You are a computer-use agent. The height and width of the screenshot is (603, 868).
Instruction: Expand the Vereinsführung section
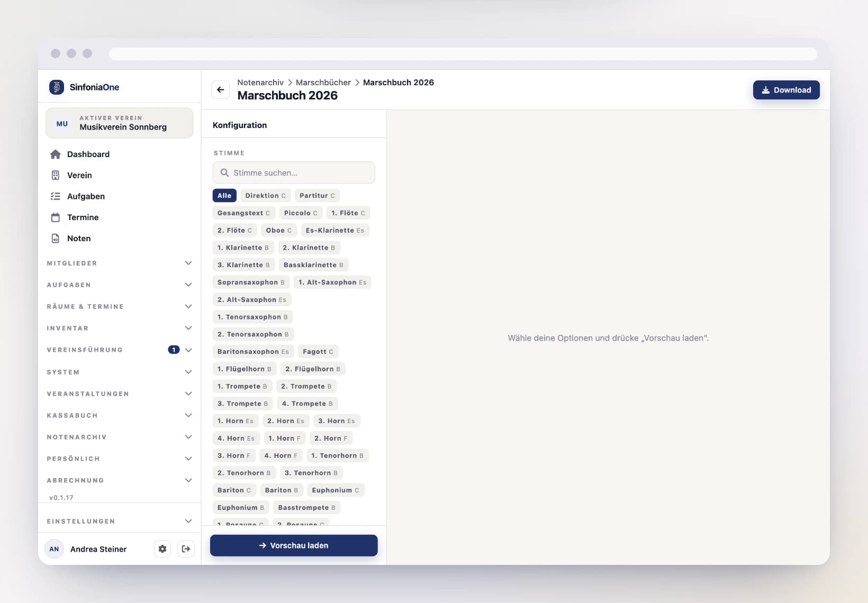[x=120, y=350]
